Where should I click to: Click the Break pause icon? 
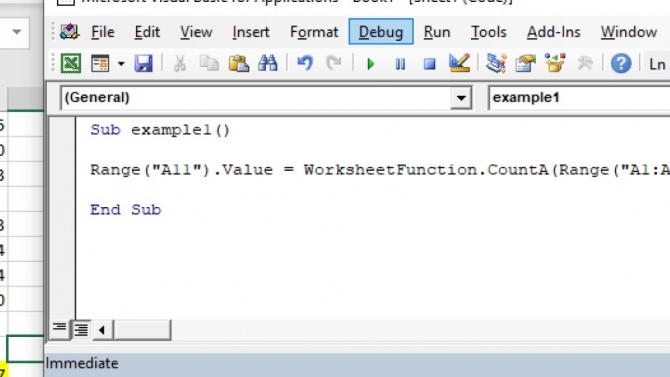pos(400,64)
